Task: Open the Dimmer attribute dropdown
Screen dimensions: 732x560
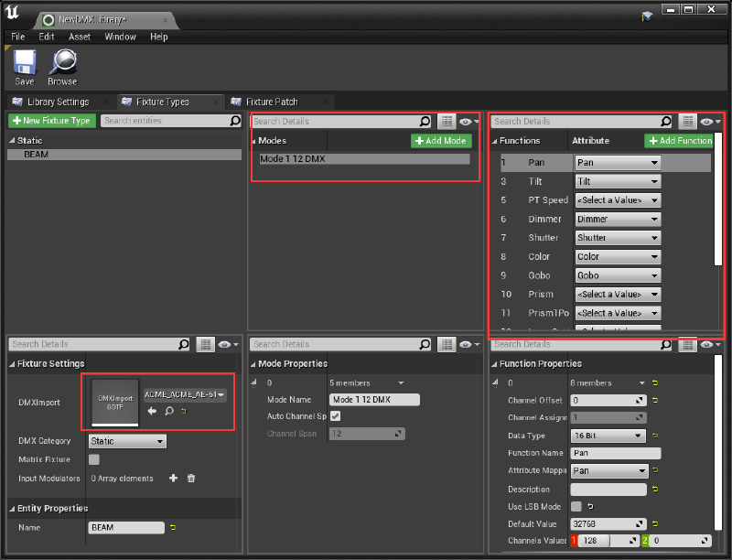Action: point(617,219)
